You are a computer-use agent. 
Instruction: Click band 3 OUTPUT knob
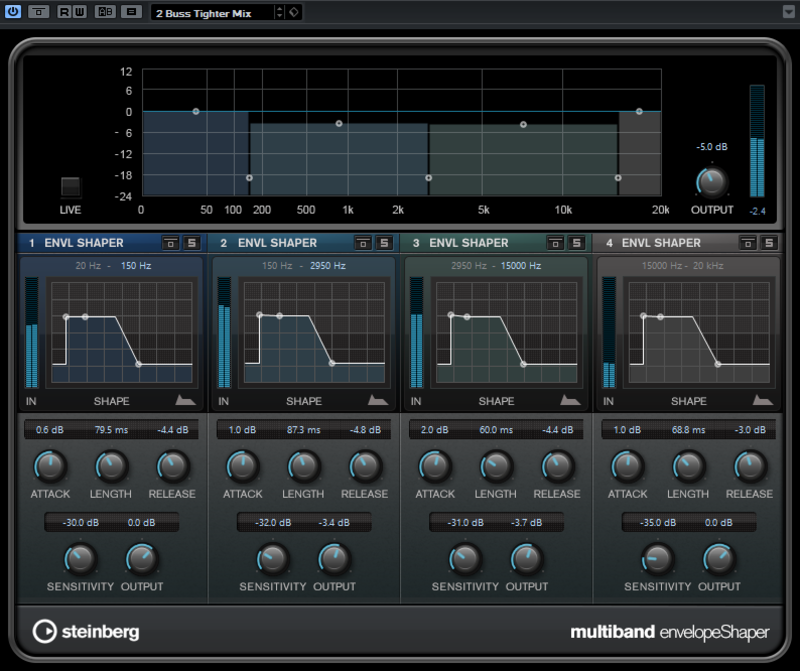tap(526, 559)
